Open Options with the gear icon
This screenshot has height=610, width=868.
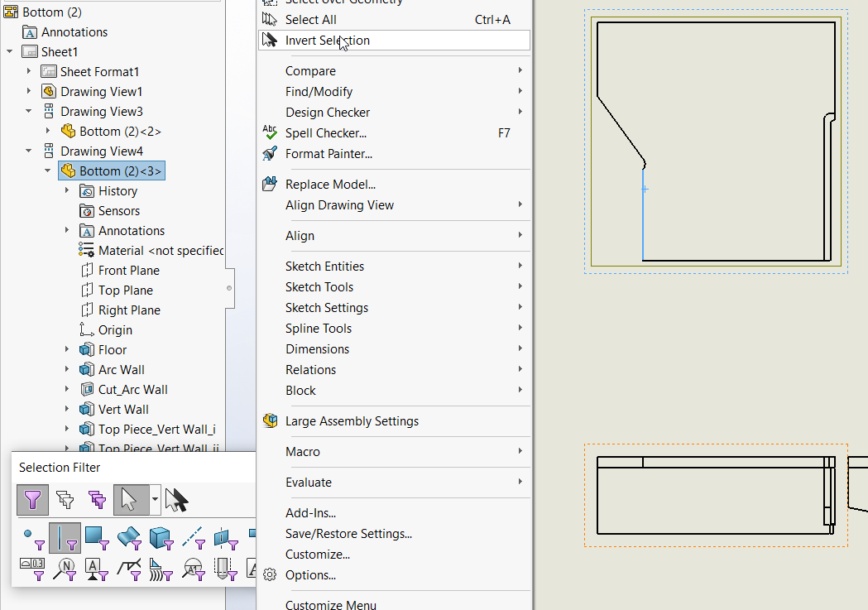pos(394,575)
